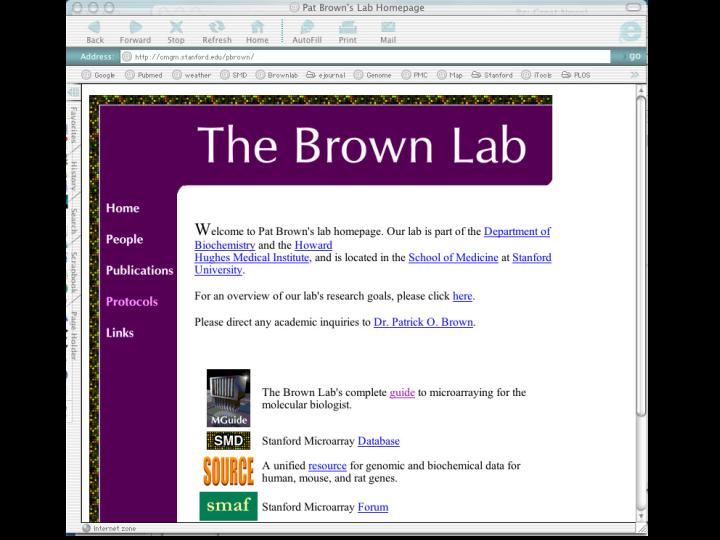The height and width of the screenshot is (540, 720).
Task: Stop page loading with Stop button
Action: (x=176, y=32)
